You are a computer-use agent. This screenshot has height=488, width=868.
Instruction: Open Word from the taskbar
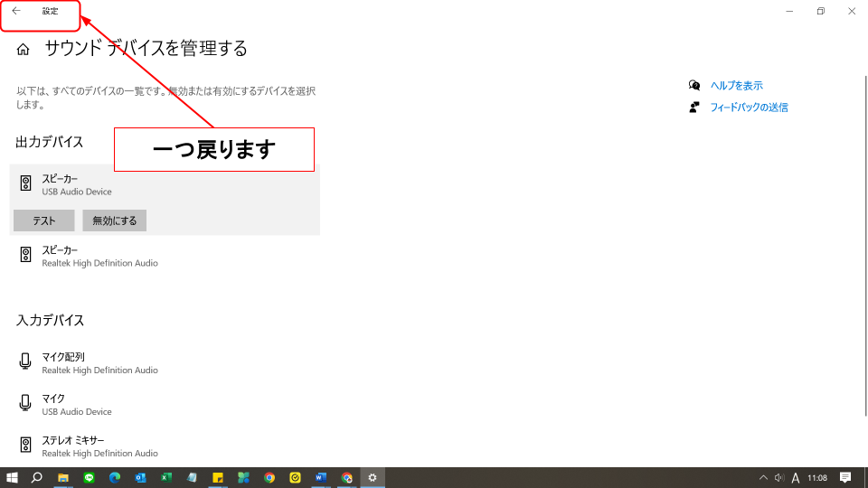321,477
